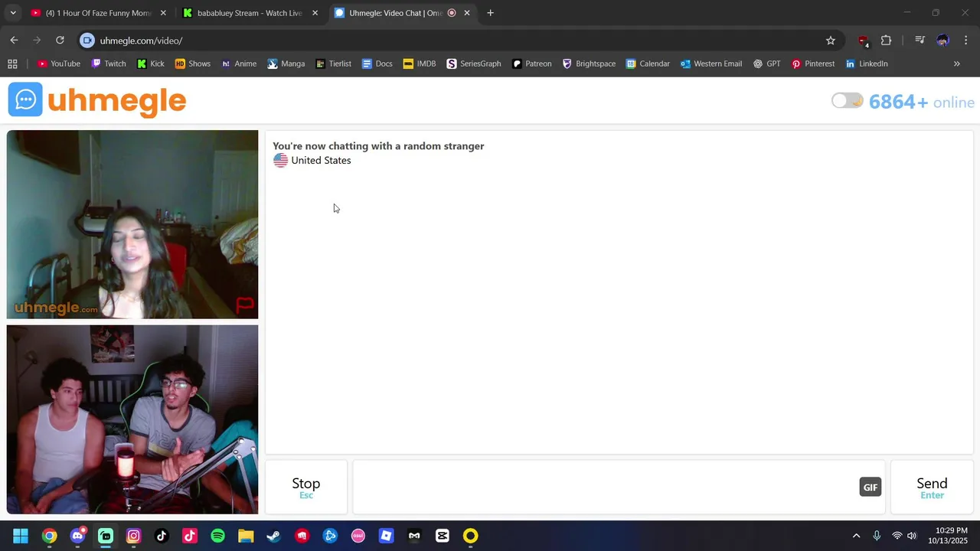Open CapCut from the taskbar
980x551 pixels.
coord(443,536)
